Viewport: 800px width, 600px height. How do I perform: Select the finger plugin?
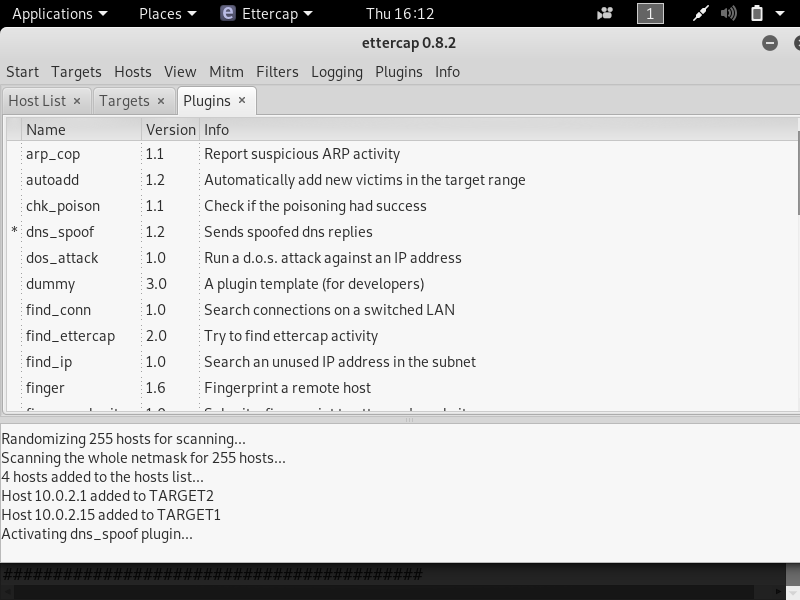[45, 388]
